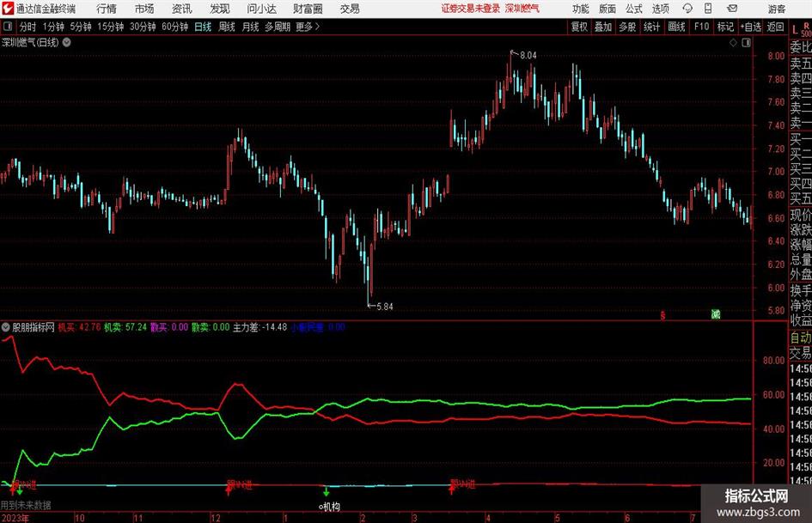Open the mail envelope icon
The width and height of the screenshot is (812, 523).
point(732,9)
